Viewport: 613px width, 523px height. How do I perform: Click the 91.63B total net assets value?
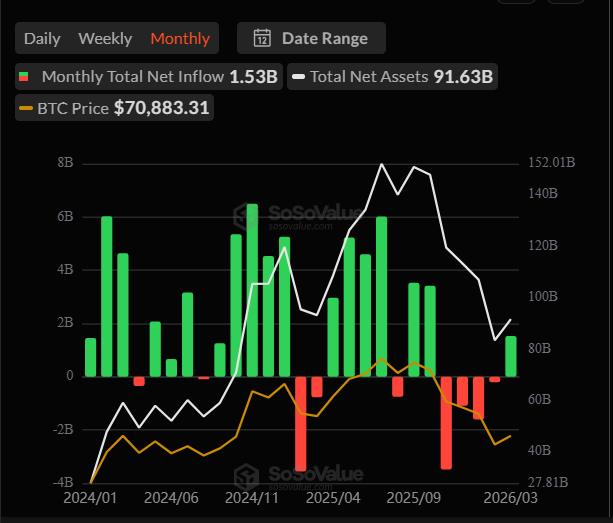coord(463,77)
